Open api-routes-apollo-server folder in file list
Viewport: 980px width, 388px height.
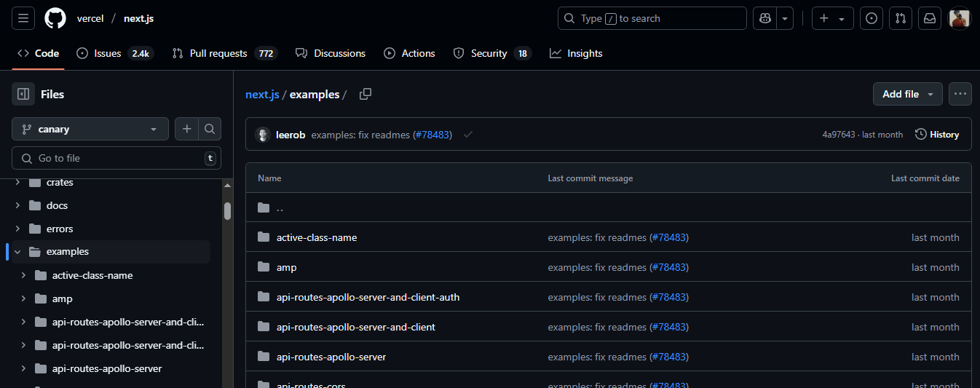pos(331,357)
